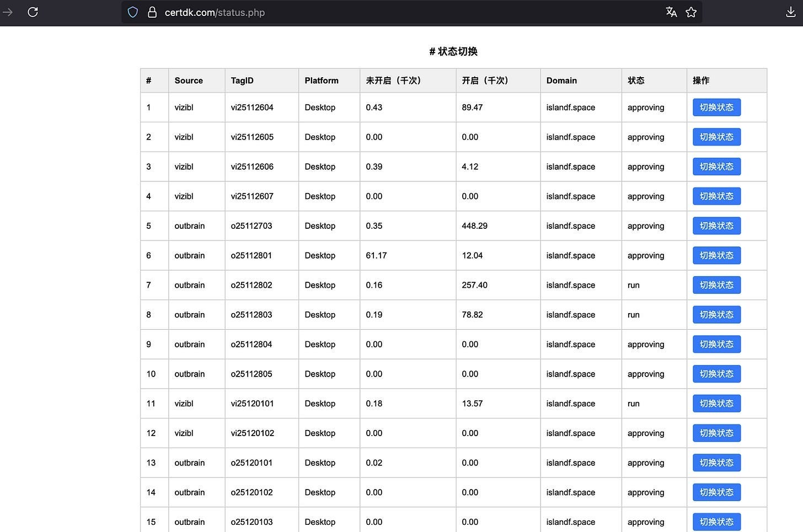Select the value 0.19 in row 8
The image size is (803, 532).
[374, 315]
